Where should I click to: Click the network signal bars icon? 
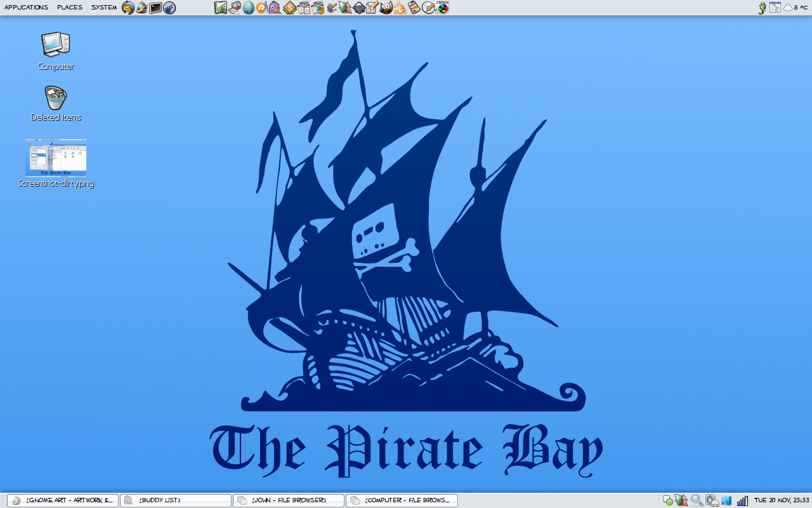(742, 500)
